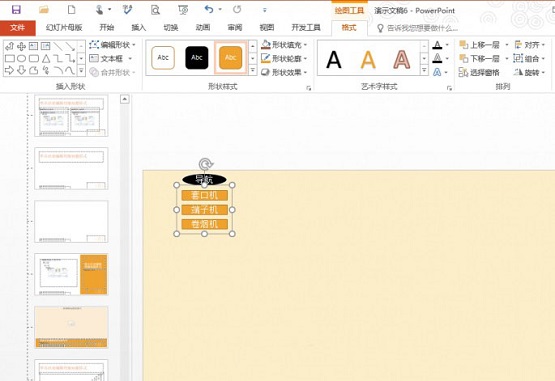Apply the orange A WordArt style
The height and width of the screenshot is (381, 555).
[368, 59]
